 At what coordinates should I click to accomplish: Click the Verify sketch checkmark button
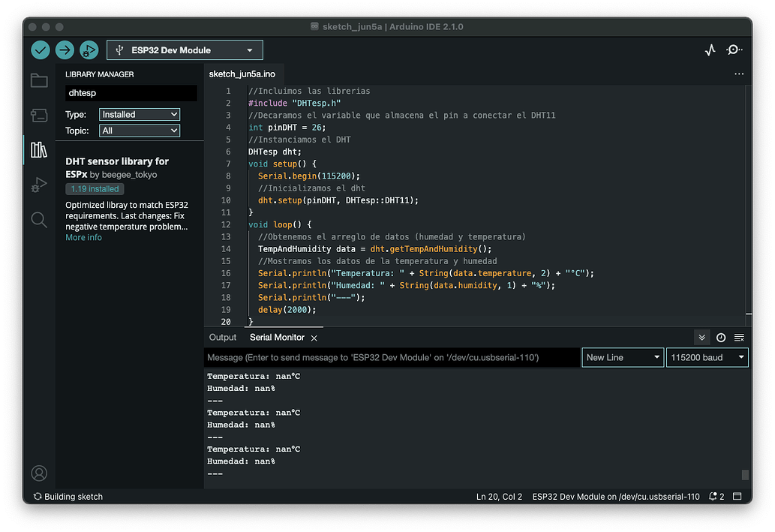[41, 50]
